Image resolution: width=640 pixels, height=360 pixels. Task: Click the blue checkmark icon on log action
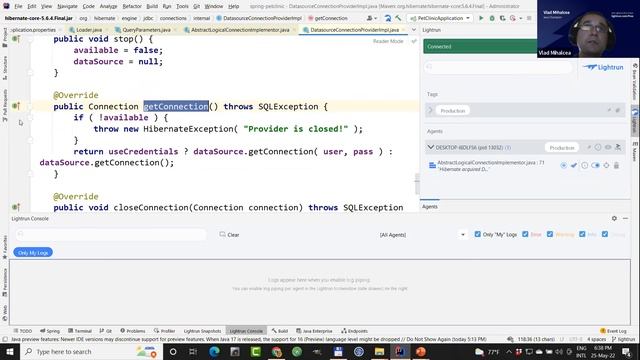point(574,165)
